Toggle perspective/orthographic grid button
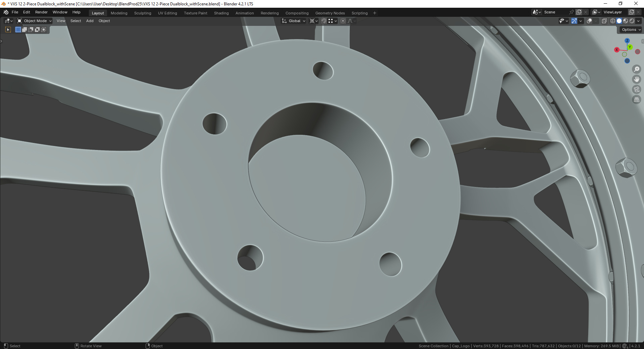644x349 pixels. [637, 100]
